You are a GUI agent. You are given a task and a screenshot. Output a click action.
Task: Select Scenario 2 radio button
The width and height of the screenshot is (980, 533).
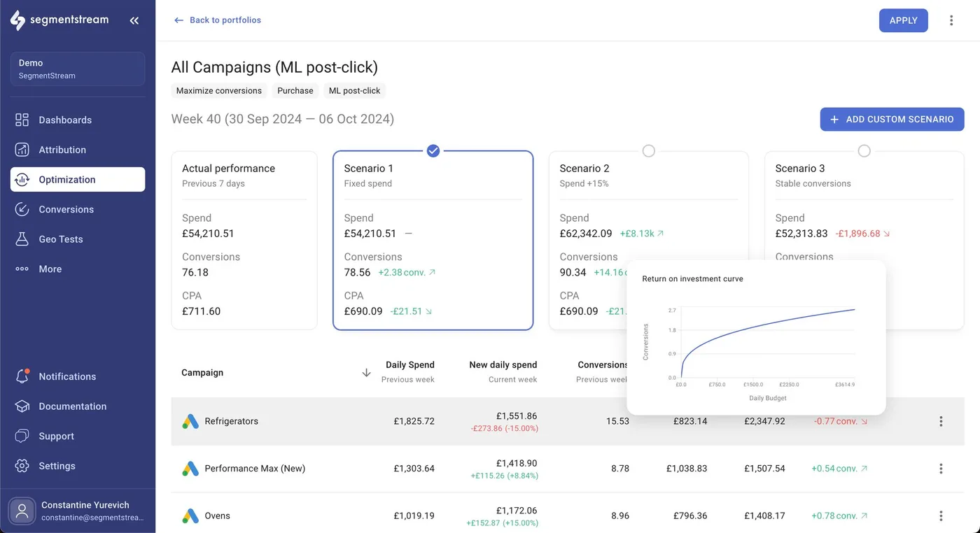click(648, 151)
